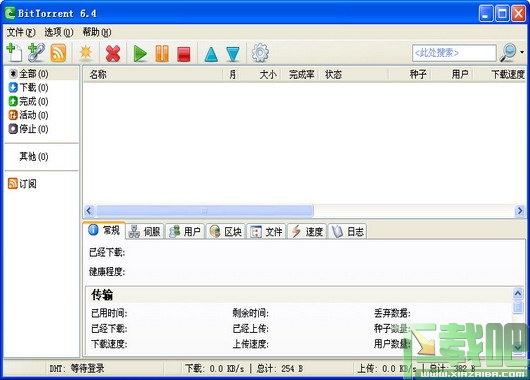Click the horizontal scrollbar thumb
Image resolution: width=530 pixels, height=380 pixels.
click(204, 211)
